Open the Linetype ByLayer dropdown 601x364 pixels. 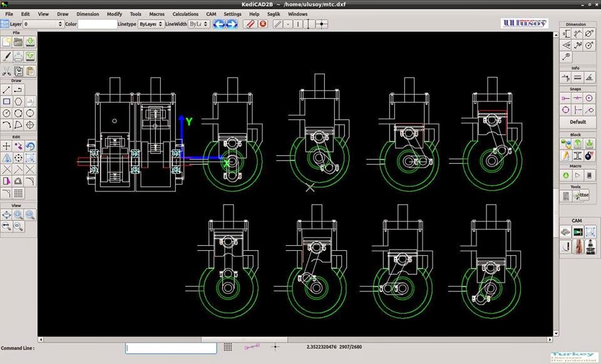151,24
